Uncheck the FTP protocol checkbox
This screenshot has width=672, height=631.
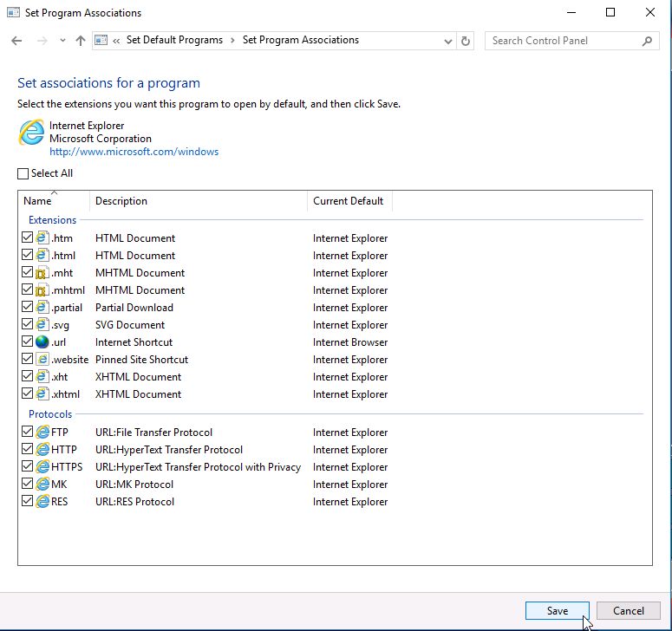point(28,432)
